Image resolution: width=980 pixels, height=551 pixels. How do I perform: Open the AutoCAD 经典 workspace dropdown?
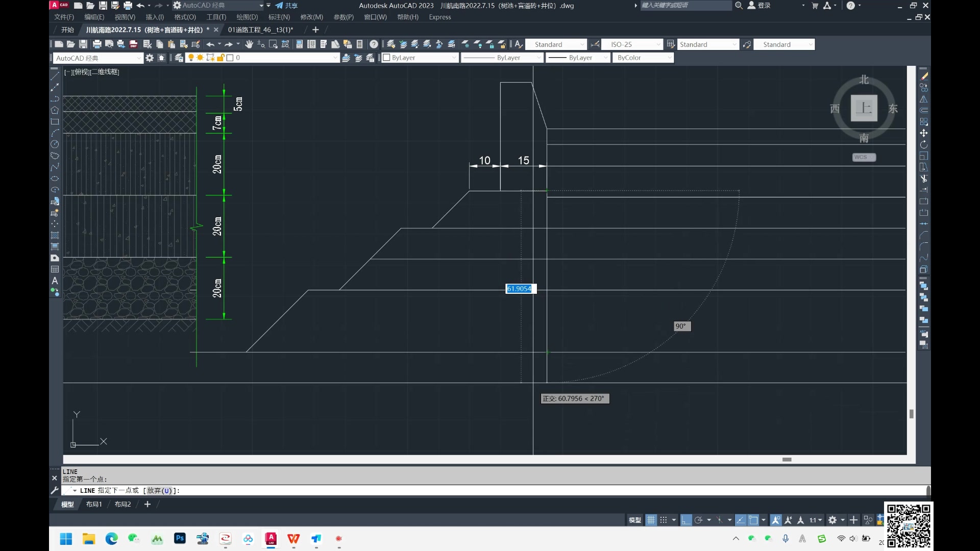tap(138, 58)
